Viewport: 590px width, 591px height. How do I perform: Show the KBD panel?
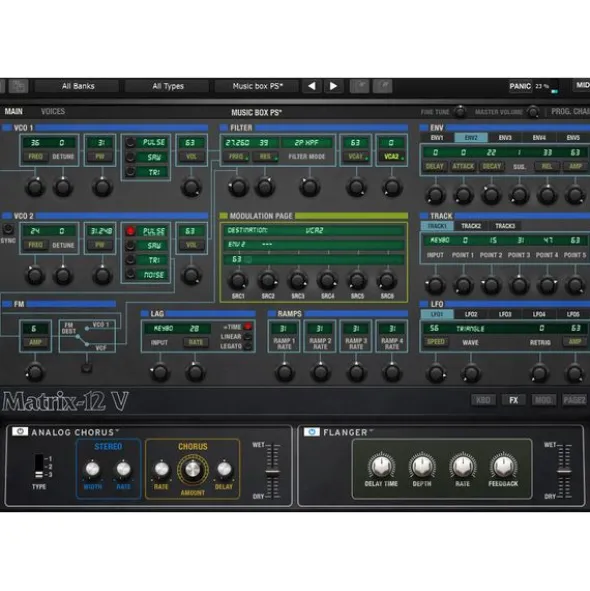tap(483, 400)
